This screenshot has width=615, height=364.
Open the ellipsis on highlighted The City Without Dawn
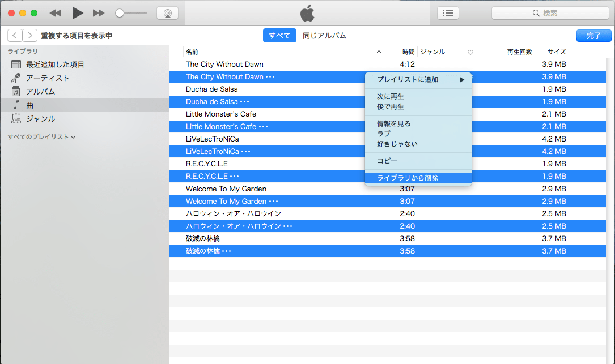[x=270, y=77]
